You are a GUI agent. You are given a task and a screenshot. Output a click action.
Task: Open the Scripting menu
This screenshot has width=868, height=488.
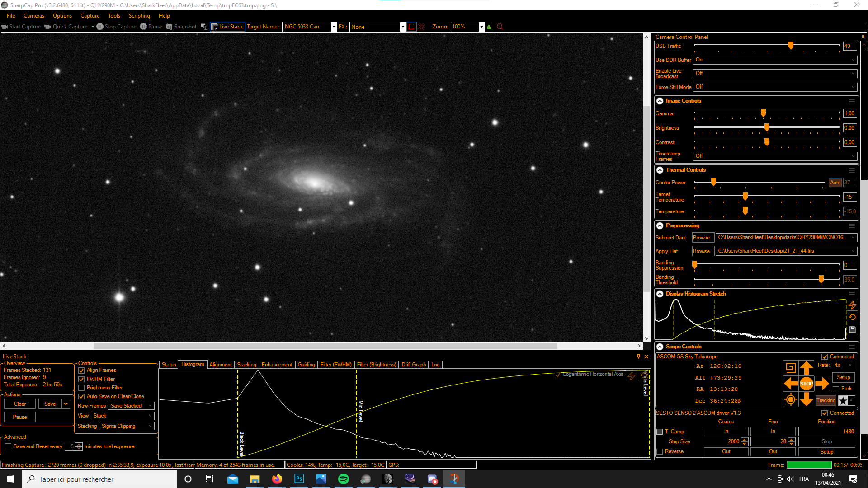(139, 16)
